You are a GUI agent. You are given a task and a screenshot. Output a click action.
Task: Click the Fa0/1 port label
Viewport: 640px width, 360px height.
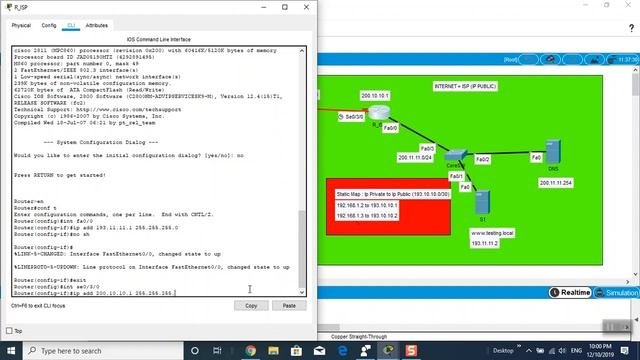click(456, 176)
